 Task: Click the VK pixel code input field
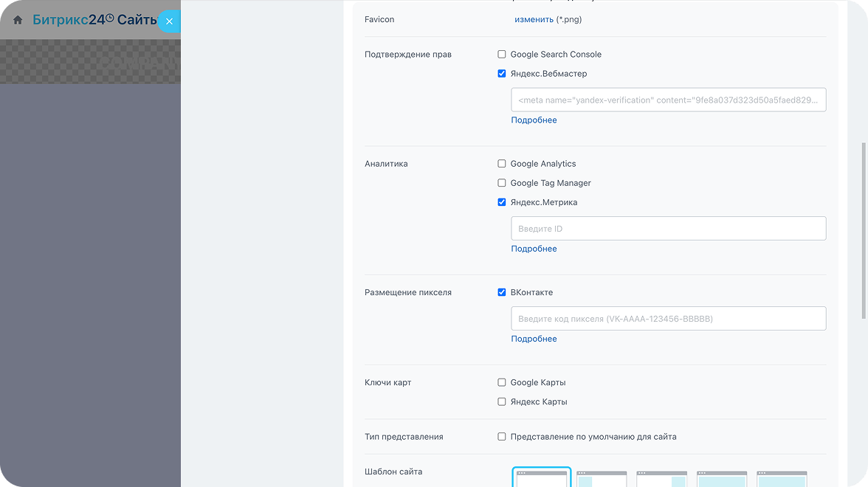(668, 319)
